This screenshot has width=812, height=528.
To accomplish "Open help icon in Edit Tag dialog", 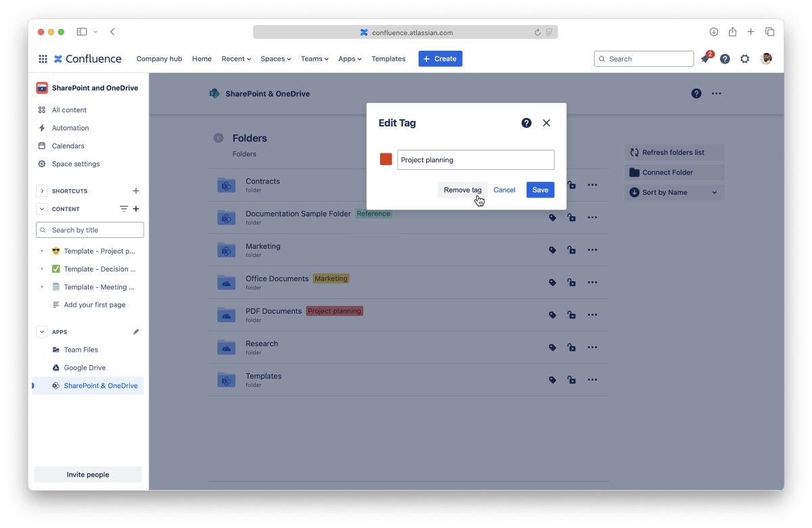I will click(x=526, y=123).
